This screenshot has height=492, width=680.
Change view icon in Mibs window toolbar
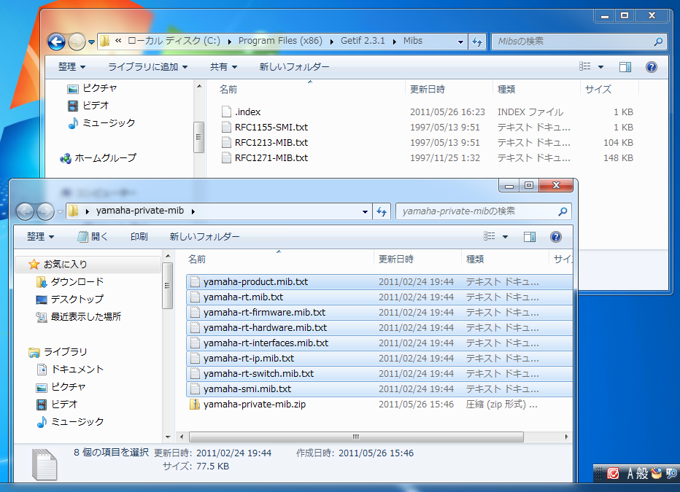[x=585, y=66]
